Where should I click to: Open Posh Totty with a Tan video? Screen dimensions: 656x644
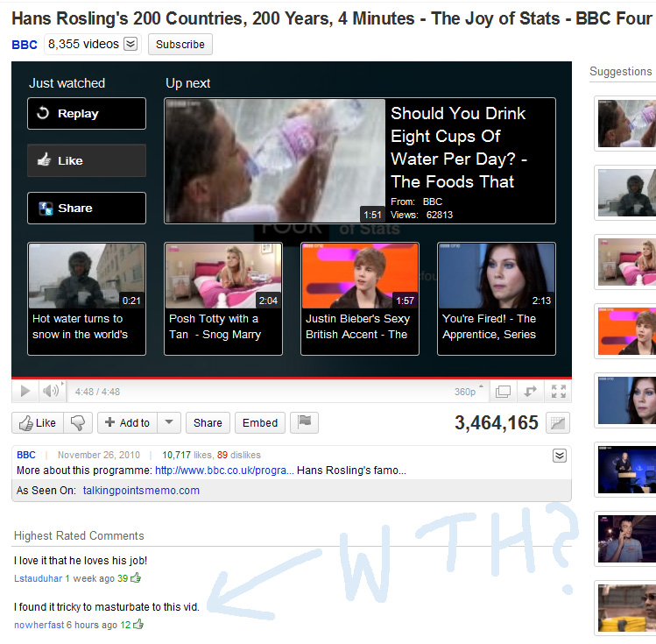[x=223, y=299]
